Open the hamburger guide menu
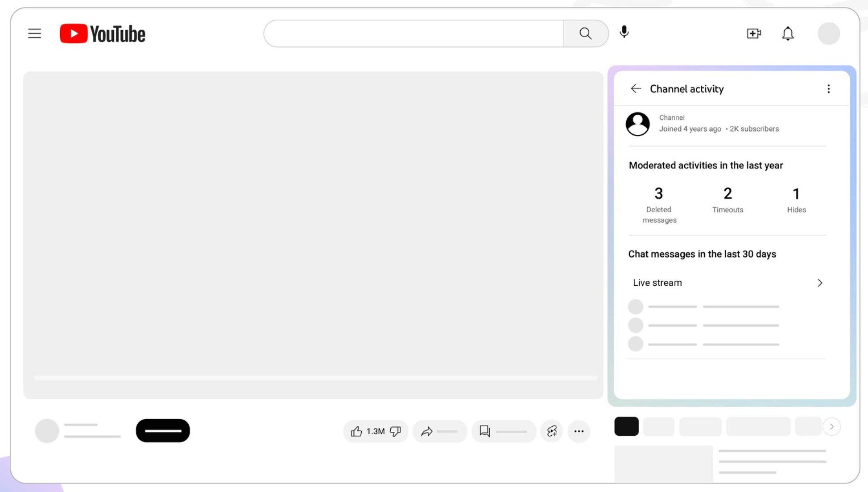 click(x=34, y=33)
